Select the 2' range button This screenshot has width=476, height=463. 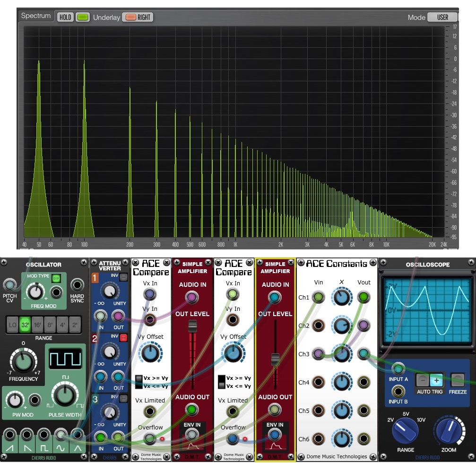pyautogui.click(x=75, y=325)
